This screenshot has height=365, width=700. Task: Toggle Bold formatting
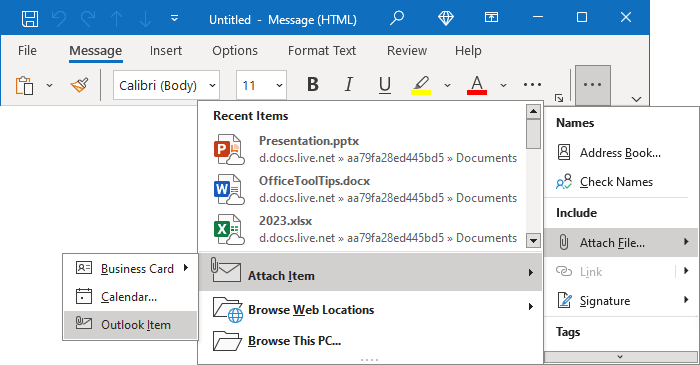[313, 84]
